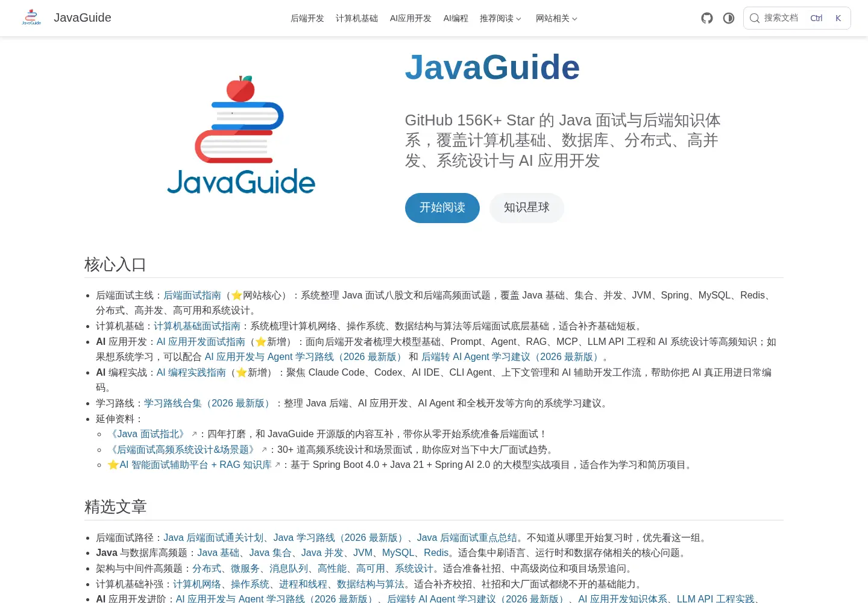Open the 微服务 link
Image resolution: width=868 pixels, height=603 pixels.
[245, 569]
